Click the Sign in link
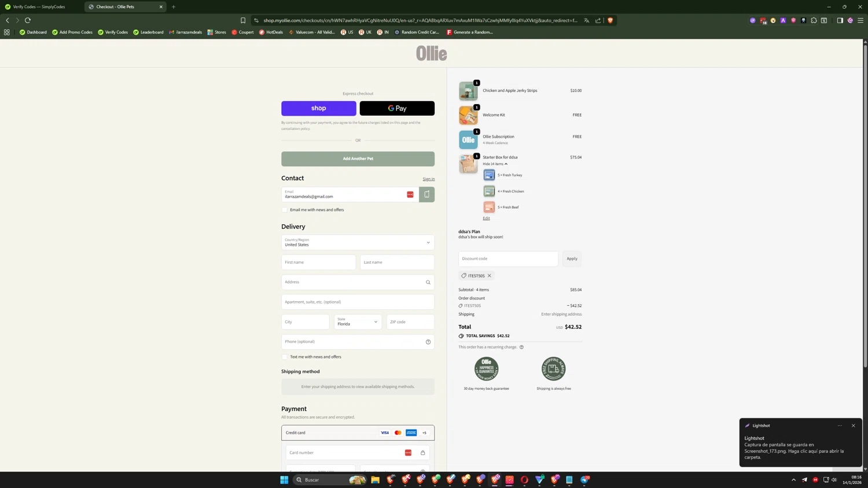This screenshot has width=868, height=488. pos(429,179)
